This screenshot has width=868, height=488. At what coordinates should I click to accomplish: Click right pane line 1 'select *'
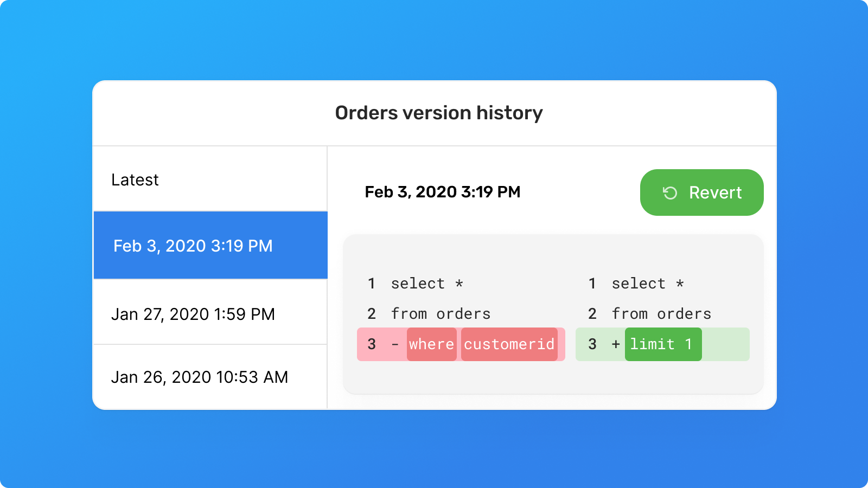pyautogui.click(x=648, y=284)
